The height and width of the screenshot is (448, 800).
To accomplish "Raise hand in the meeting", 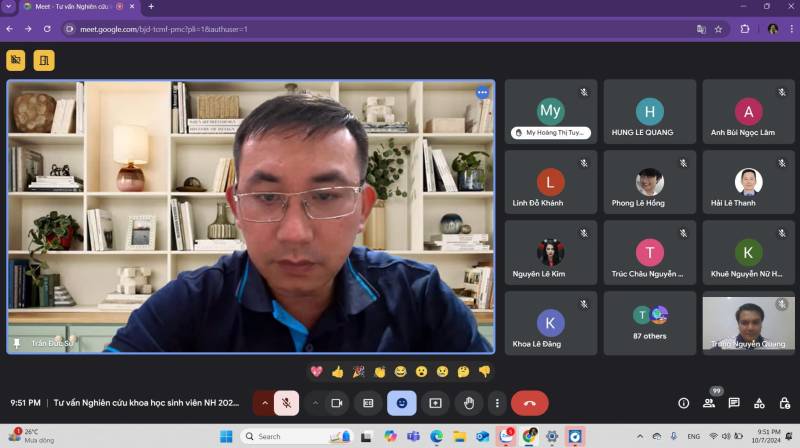I will [469, 403].
